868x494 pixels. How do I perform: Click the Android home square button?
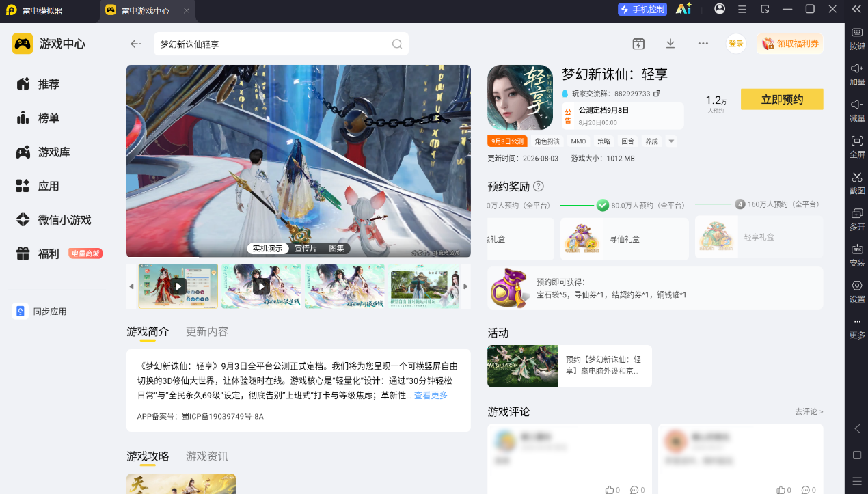coord(857,454)
